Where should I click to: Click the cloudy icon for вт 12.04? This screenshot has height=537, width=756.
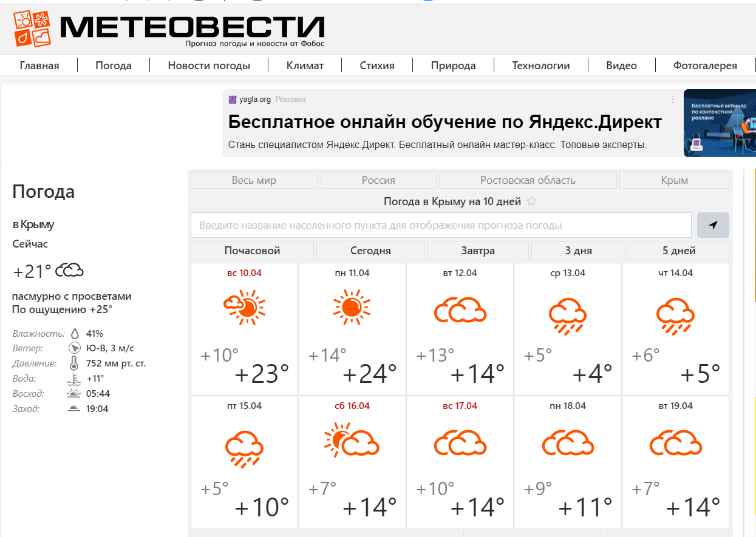click(460, 310)
